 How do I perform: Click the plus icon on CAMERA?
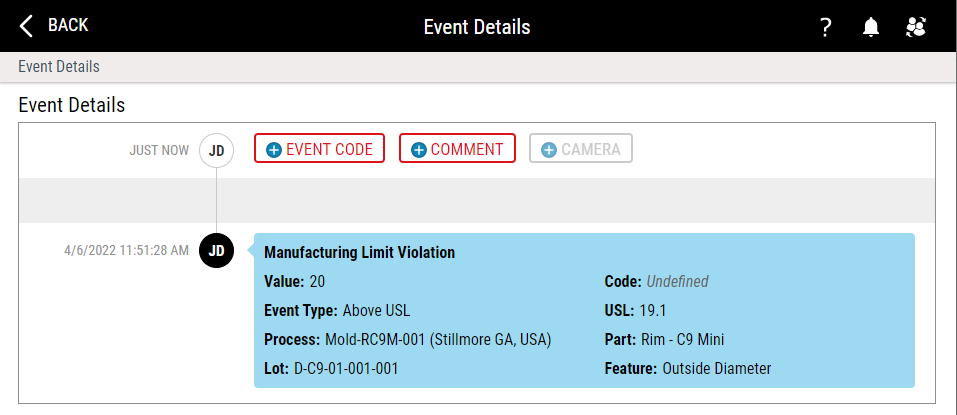pos(549,150)
